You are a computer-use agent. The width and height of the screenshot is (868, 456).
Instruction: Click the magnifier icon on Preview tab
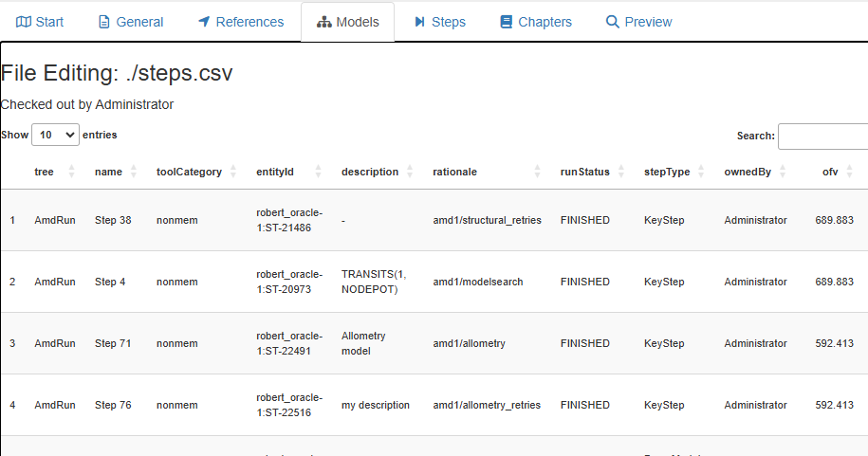[x=613, y=22]
